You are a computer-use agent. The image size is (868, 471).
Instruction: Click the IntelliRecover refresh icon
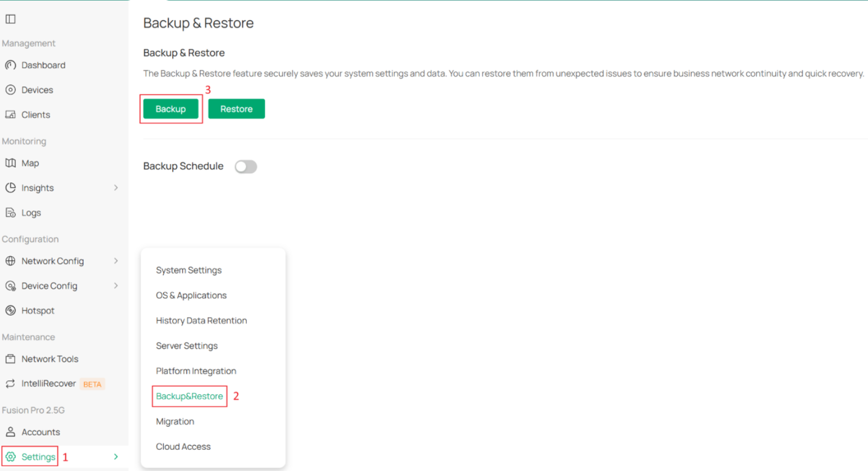11,384
